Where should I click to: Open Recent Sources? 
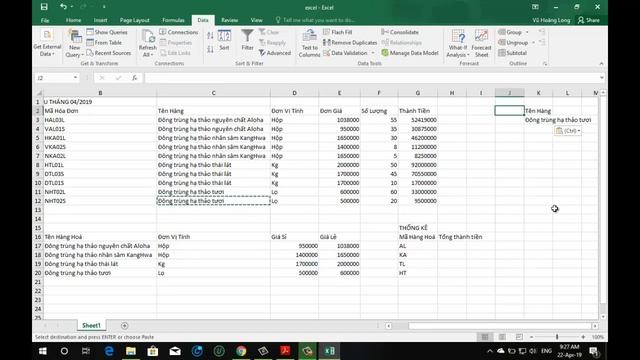pos(109,53)
